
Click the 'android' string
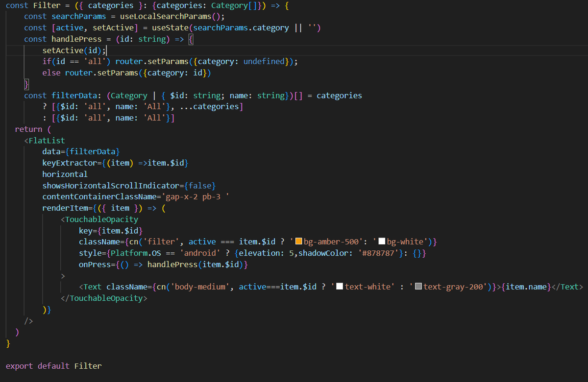(x=199, y=253)
